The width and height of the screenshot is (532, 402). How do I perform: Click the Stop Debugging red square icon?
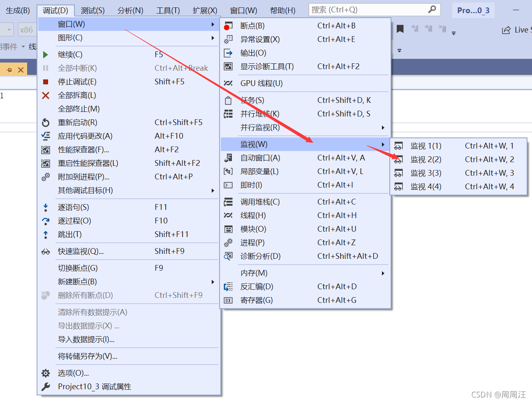tap(46, 82)
